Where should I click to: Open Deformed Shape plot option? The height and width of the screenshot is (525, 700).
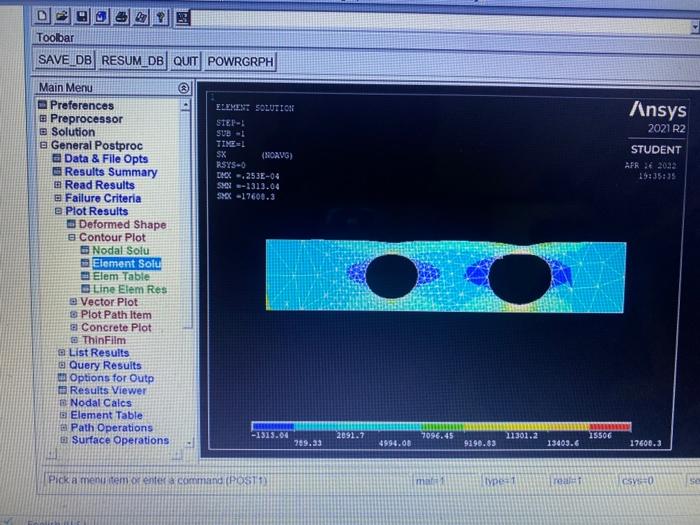pos(122,225)
